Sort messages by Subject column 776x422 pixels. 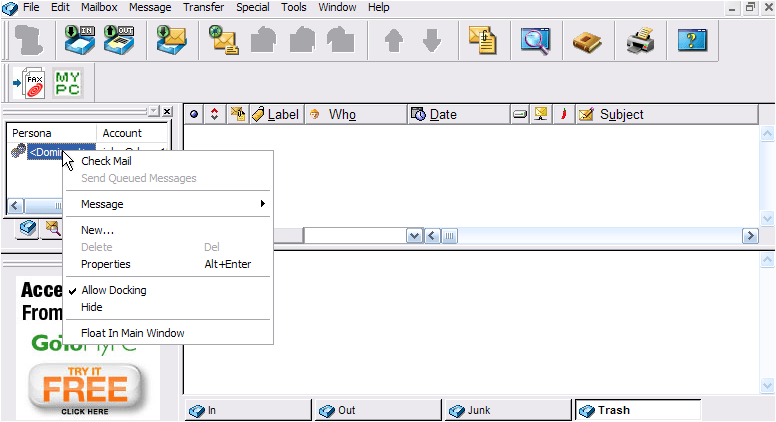click(667, 114)
